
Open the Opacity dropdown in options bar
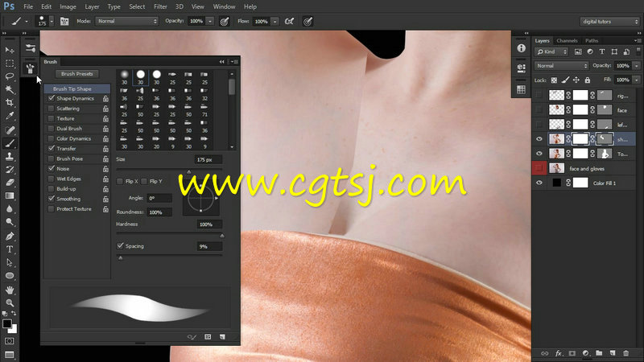210,21
